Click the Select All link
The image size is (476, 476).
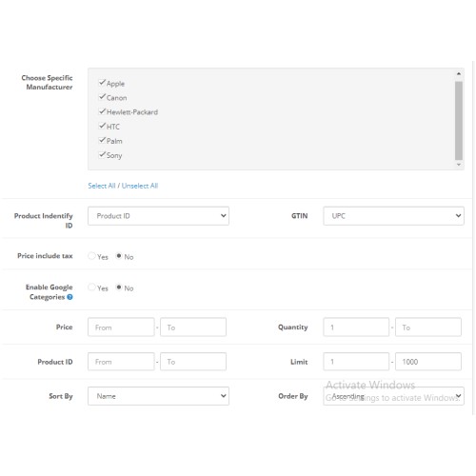pyautogui.click(x=102, y=186)
